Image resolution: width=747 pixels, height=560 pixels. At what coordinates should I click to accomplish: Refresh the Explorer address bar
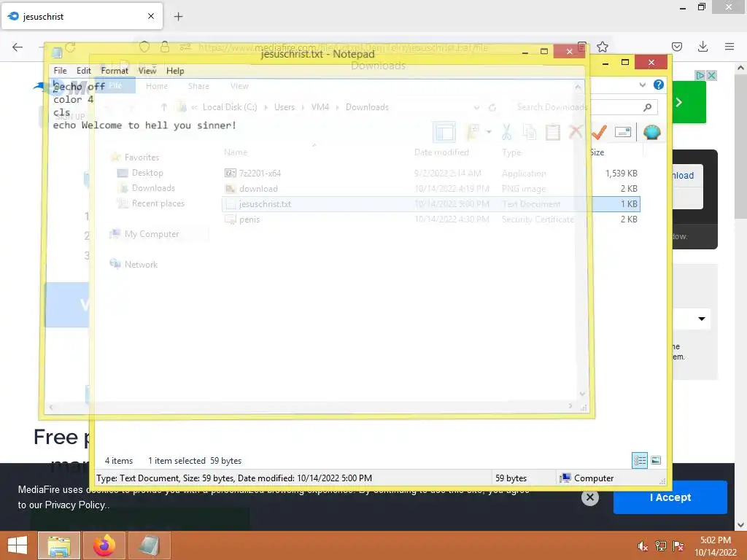(x=492, y=107)
